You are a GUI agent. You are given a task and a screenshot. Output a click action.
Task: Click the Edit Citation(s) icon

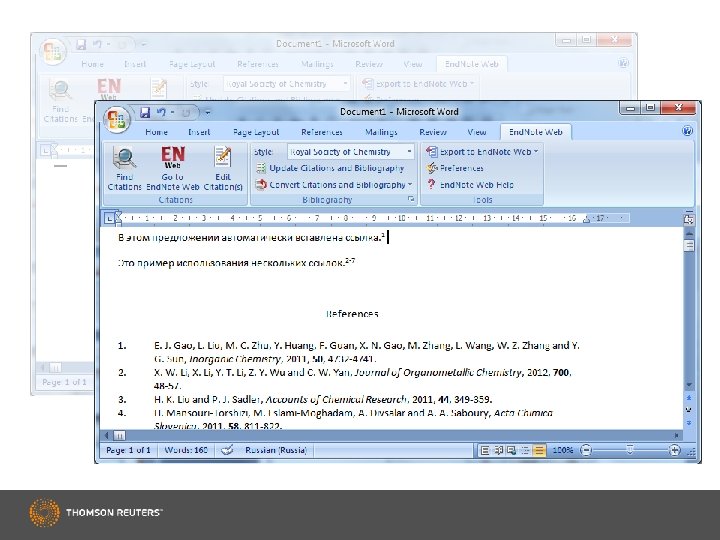(x=223, y=168)
